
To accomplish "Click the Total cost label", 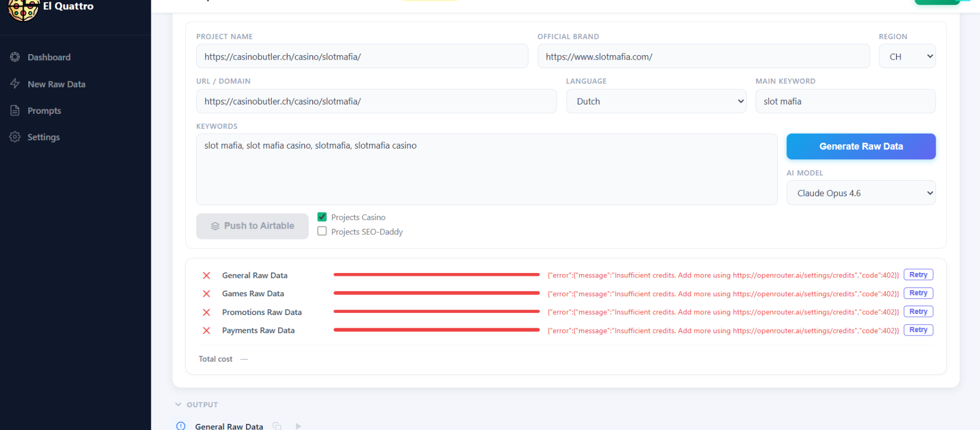I will coord(216,359).
